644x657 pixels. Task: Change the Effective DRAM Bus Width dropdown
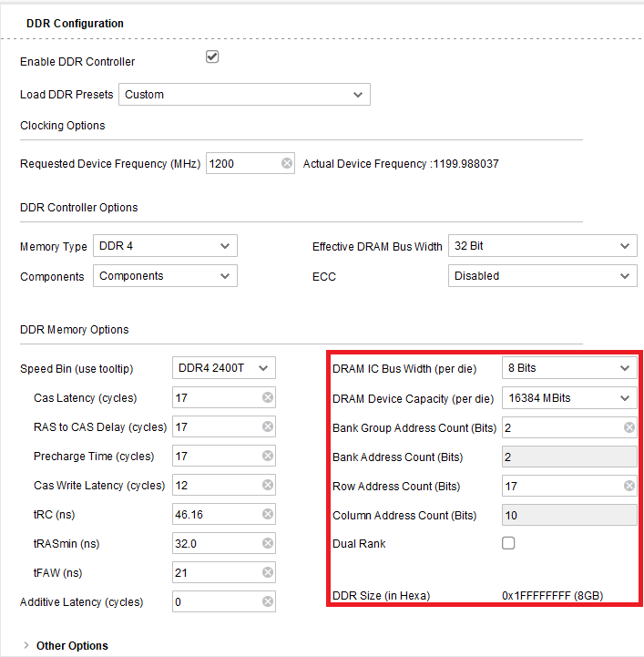542,246
